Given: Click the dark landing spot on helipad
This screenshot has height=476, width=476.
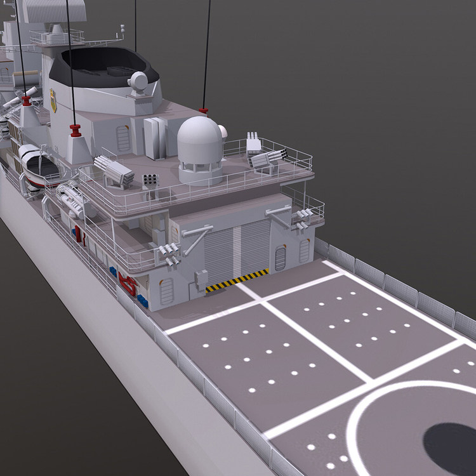Looking at the screenshot, I should pos(450,448).
